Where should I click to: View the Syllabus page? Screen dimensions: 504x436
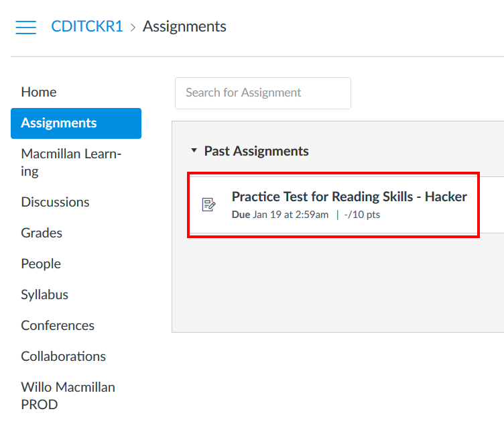pyautogui.click(x=44, y=294)
